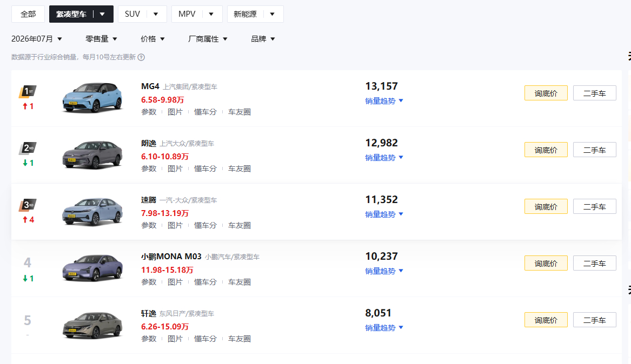Click the sales figure 13,157
Screen dimensions: 631x364
382,86
